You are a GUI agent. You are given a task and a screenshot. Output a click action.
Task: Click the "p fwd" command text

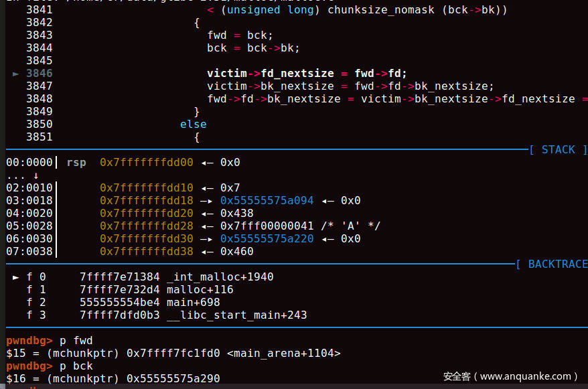pyautogui.click(x=76, y=341)
